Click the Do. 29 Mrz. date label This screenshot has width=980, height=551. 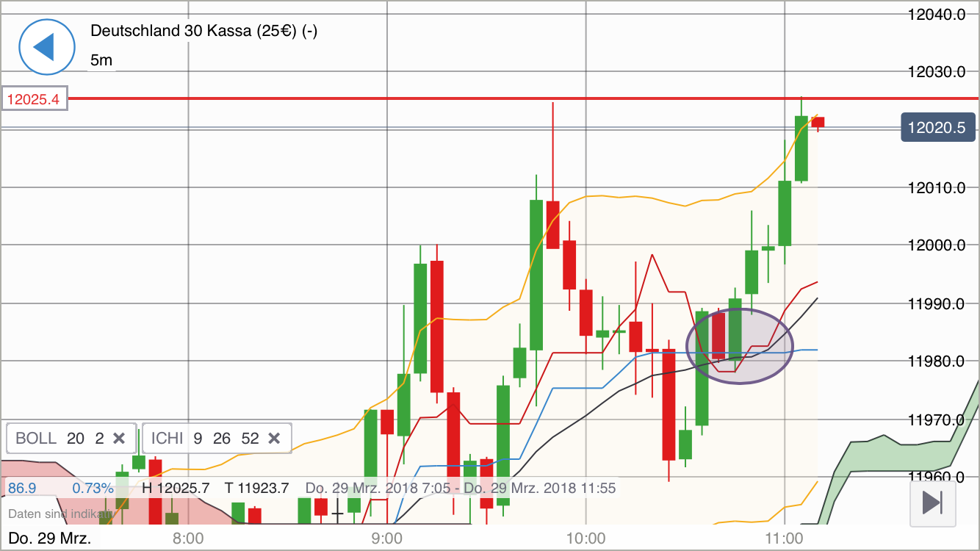(x=50, y=538)
